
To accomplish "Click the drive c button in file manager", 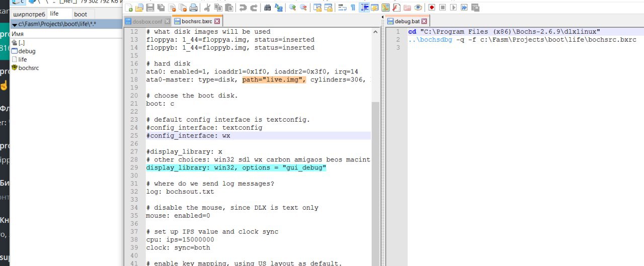I will 18,2.
